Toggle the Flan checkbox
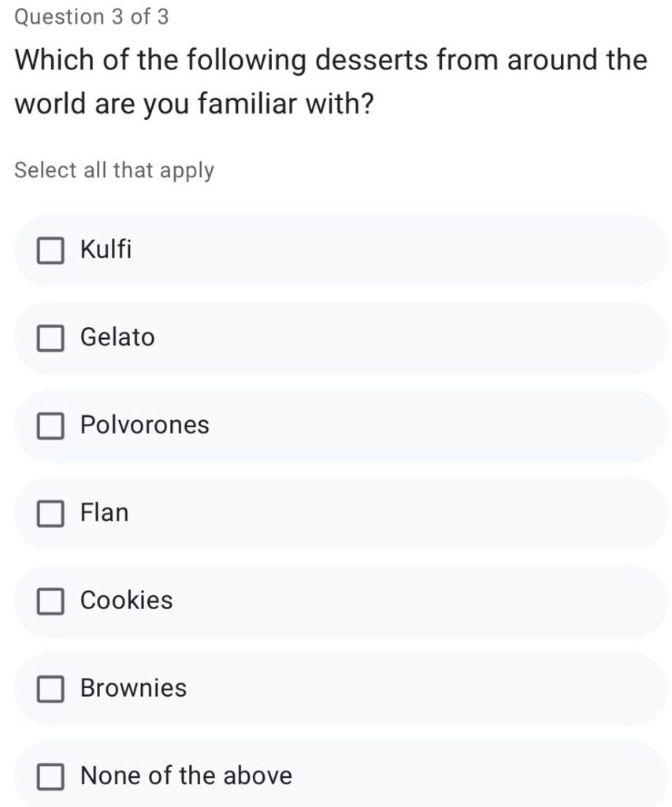This screenshot has width=672, height=807. point(50,514)
